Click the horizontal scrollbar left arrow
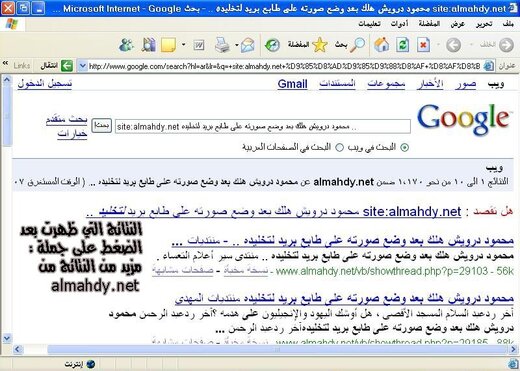Screen dimensions: 520x371 click(17, 349)
